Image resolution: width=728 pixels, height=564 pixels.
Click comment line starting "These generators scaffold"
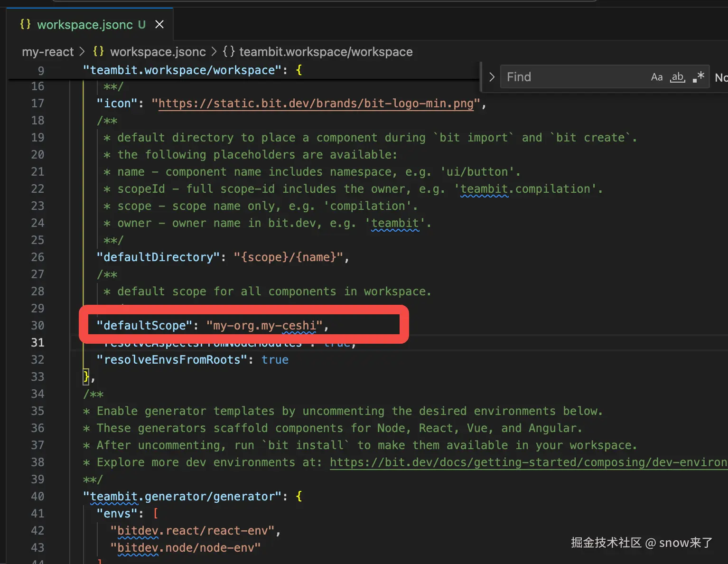point(332,428)
